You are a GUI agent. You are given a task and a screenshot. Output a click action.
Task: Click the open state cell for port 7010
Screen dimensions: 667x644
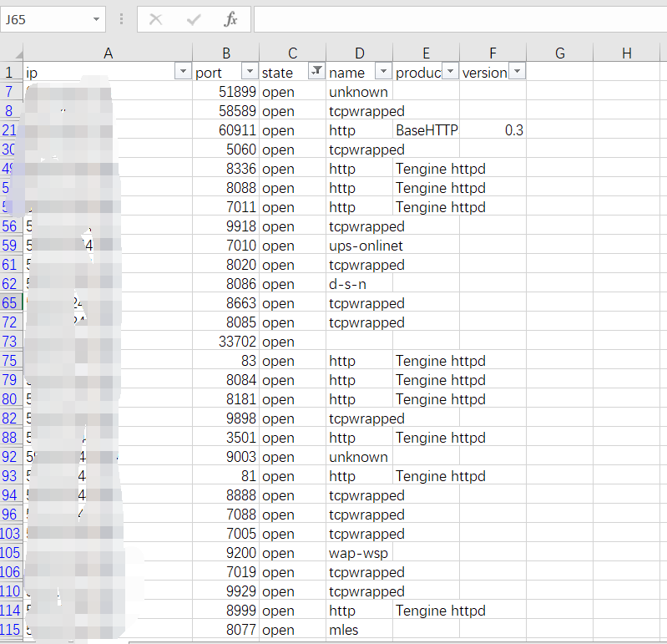pos(293,246)
